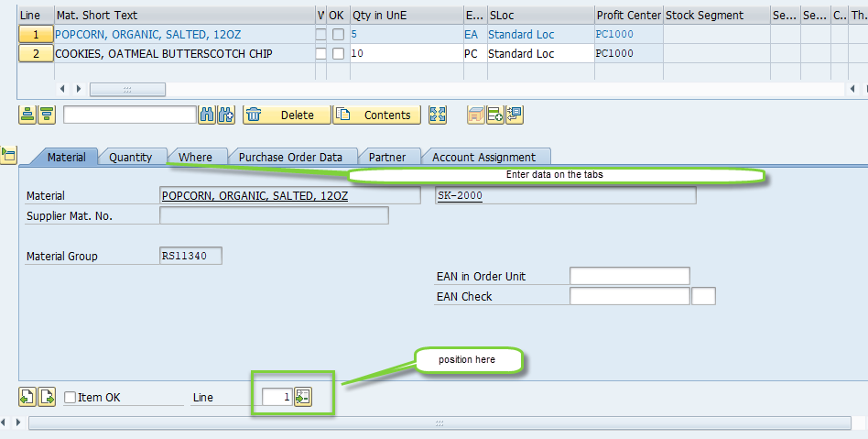Click the EA unit cell
Screen dimensions: 868x439
click(475, 34)
